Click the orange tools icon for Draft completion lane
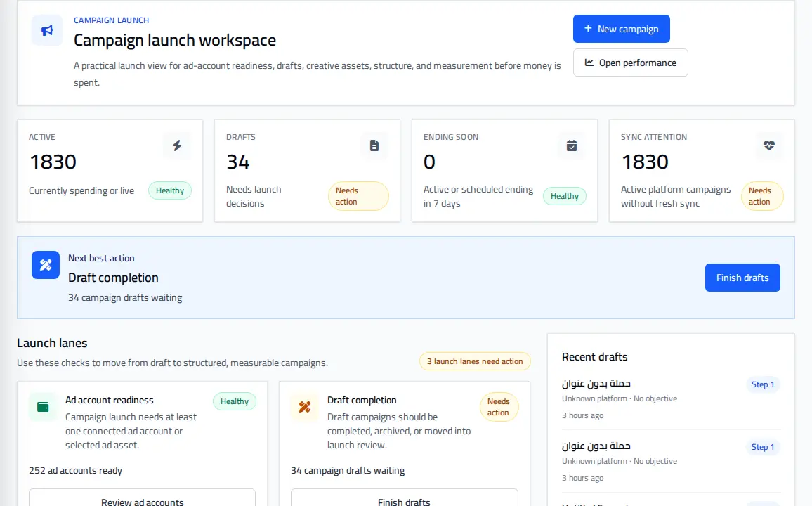The width and height of the screenshot is (812, 506). tap(305, 407)
